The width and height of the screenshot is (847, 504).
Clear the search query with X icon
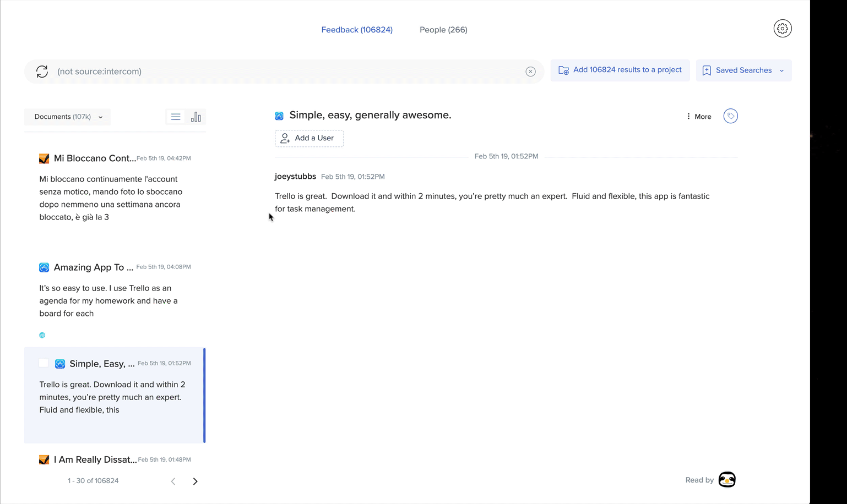click(530, 72)
